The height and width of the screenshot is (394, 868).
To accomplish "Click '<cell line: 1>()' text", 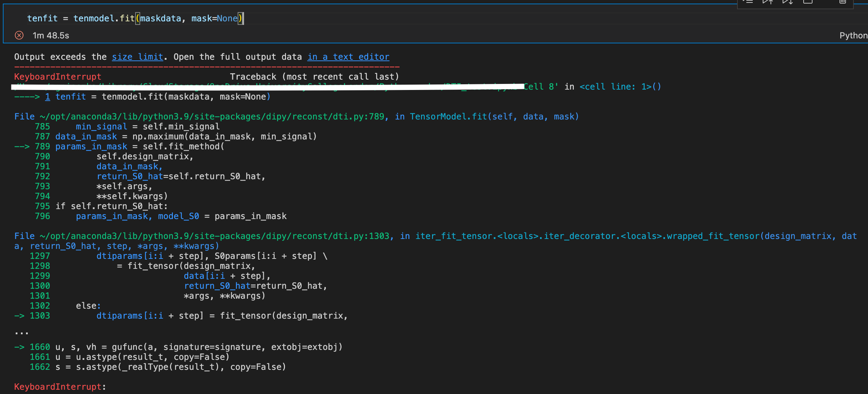I will click(620, 87).
